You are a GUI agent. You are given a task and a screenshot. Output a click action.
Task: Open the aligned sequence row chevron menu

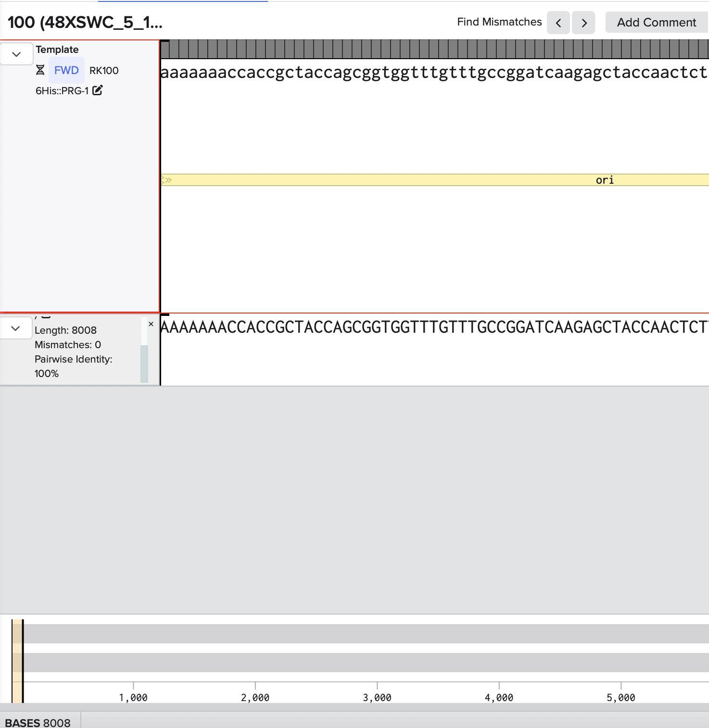click(x=15, y=328)
